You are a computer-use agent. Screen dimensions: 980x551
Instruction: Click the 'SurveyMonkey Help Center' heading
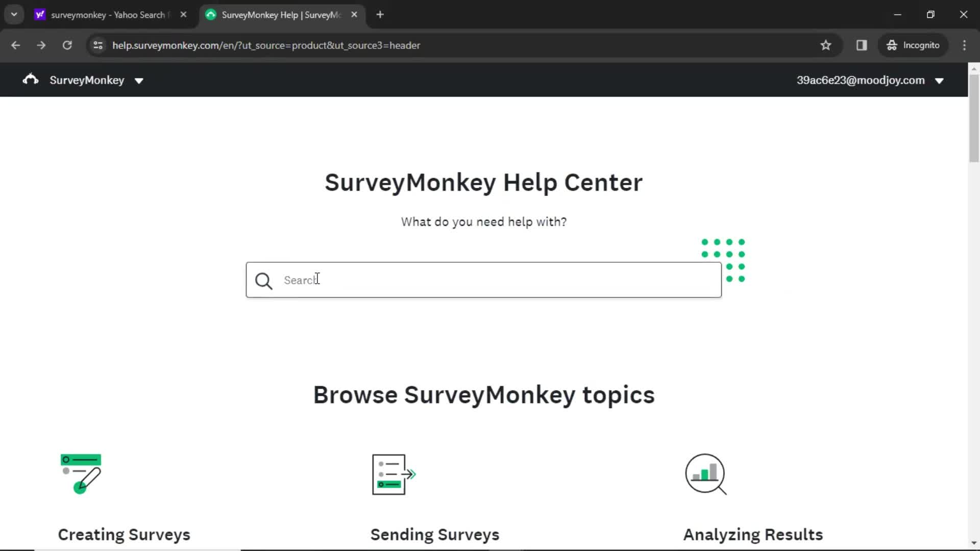pos(483,182)
